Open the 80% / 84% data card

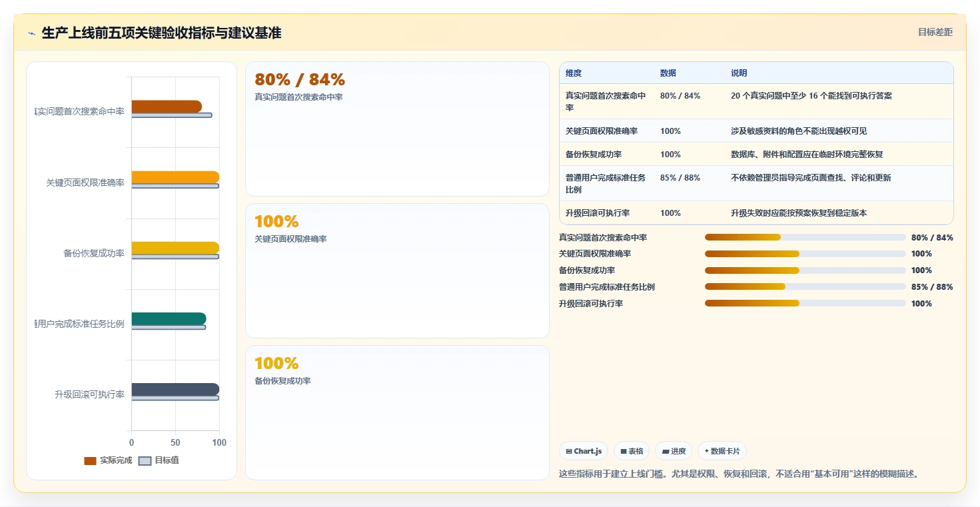(x=397, y=129)
